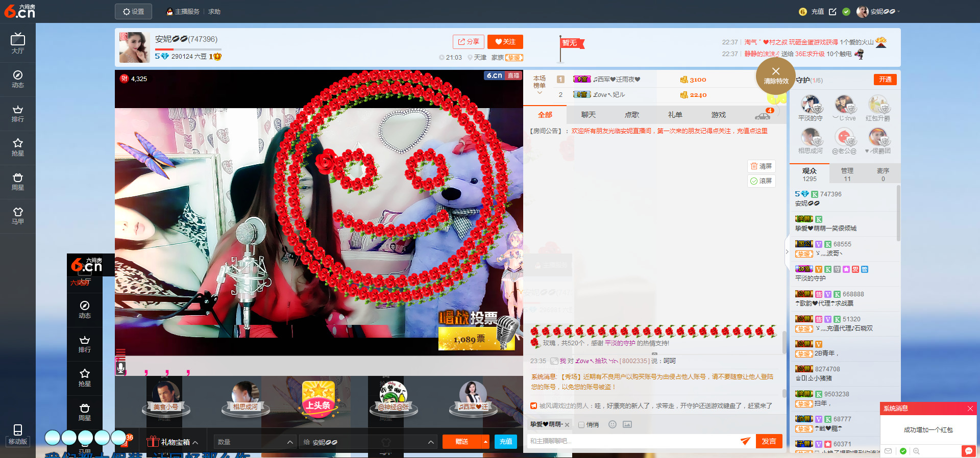Open the 给 安妮 recipient dropdown
This screenshot has height=458, width=980.
369,442
